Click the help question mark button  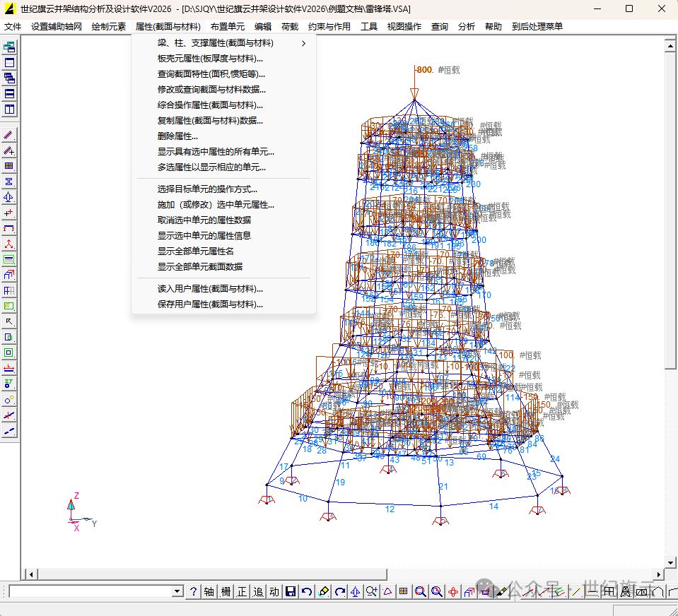[x=193, y=591]
